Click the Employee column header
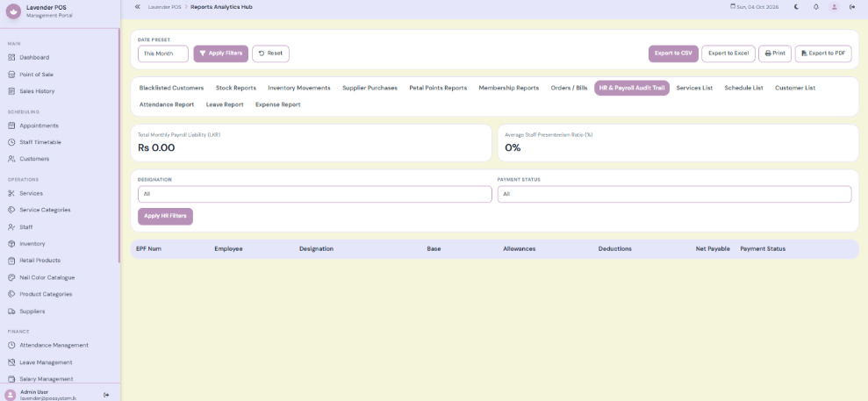The width and height of the screenshot is (868, 401). click(x=228, y=249)
